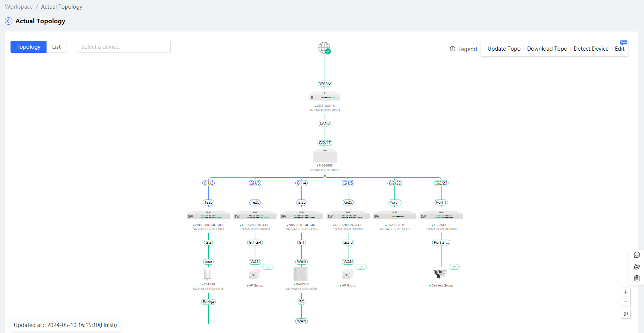Click Download Topo button
This screenshot has height=333, width=644.
[x=547, y=49]
